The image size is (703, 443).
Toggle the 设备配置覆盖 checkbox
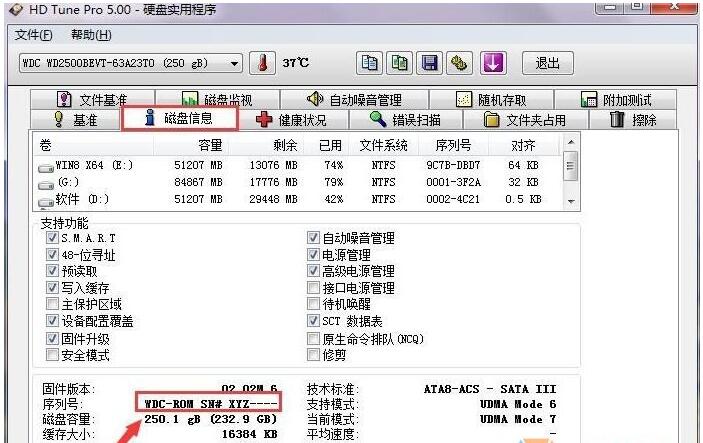click(52, 321)
